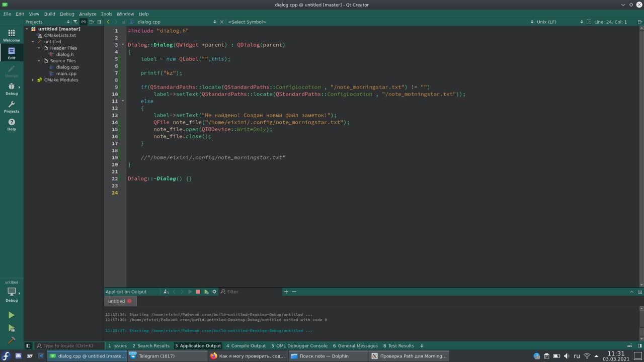The image size is (644, 362).
Task: Expand the CMake Modules node
Action: tap(33, 80)
